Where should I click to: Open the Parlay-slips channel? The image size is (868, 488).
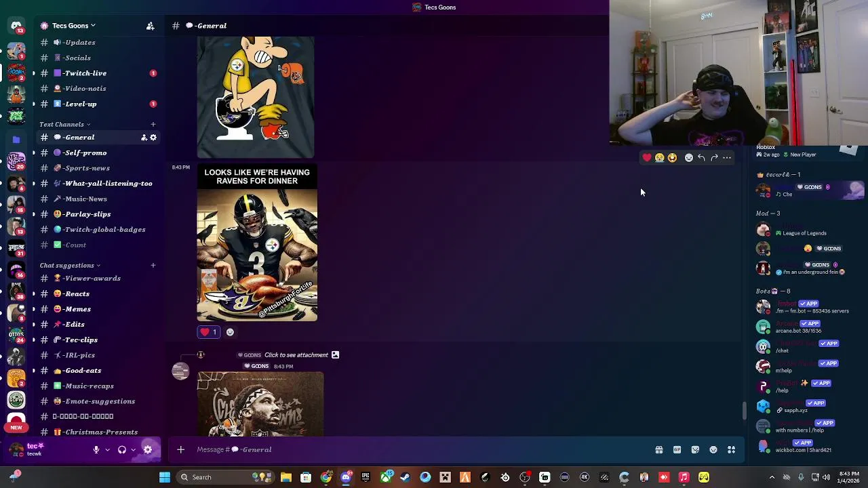click(x=97, y=214)
